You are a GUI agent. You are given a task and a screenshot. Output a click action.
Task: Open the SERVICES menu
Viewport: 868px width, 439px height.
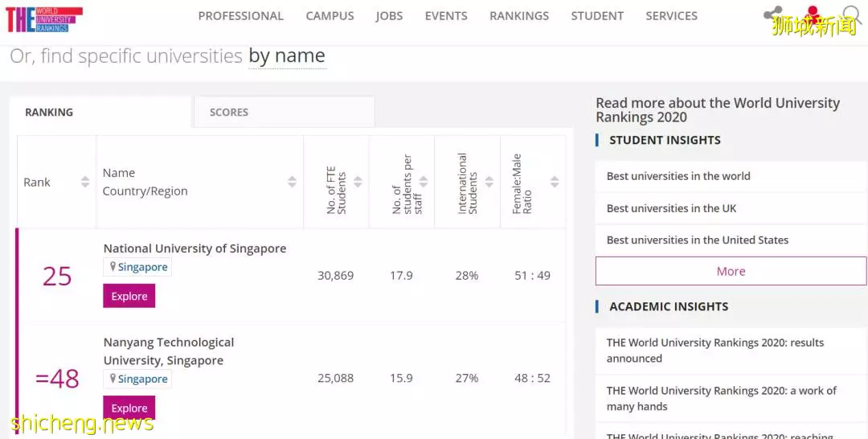(x=671, y=16)
